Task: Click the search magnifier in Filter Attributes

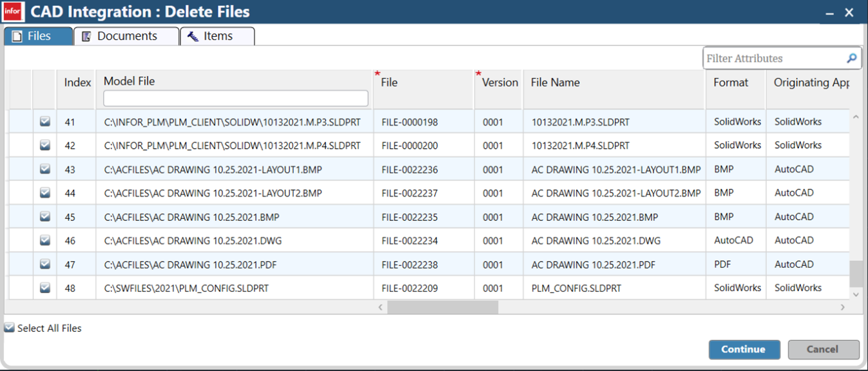Action: [x=851, y=58]
